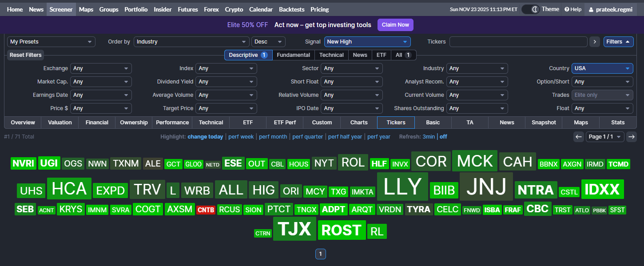Open the Order by Industry dropdown
This screenshot has height=266, width=644.
191,42
